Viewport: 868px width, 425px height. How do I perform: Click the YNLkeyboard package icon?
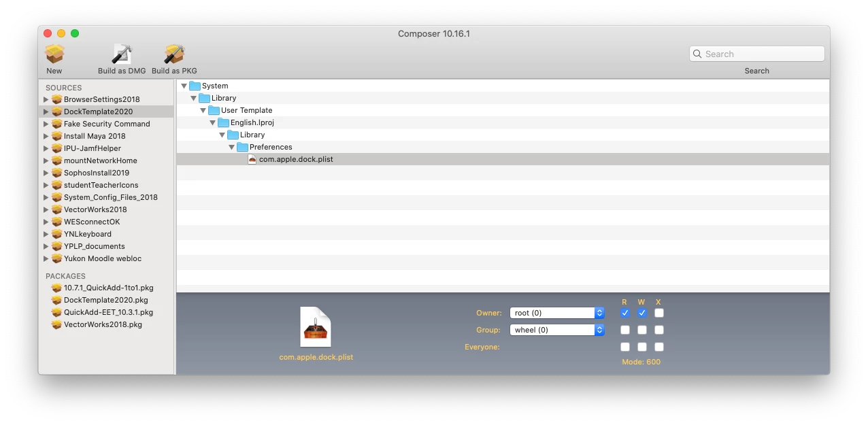coord(56,234)
